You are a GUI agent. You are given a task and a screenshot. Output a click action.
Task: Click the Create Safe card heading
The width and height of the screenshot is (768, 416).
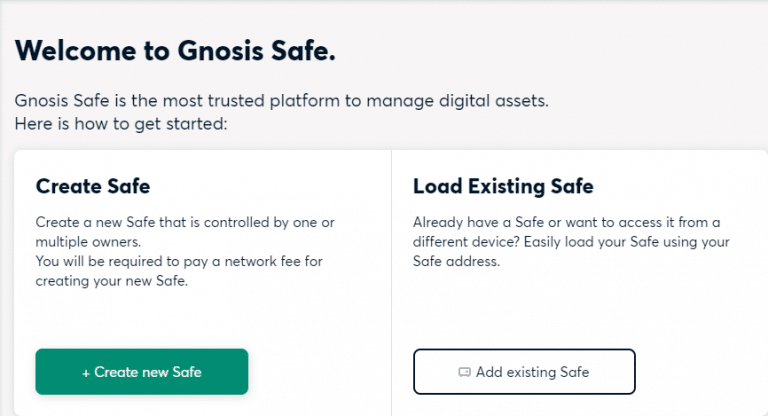(93, 186)
